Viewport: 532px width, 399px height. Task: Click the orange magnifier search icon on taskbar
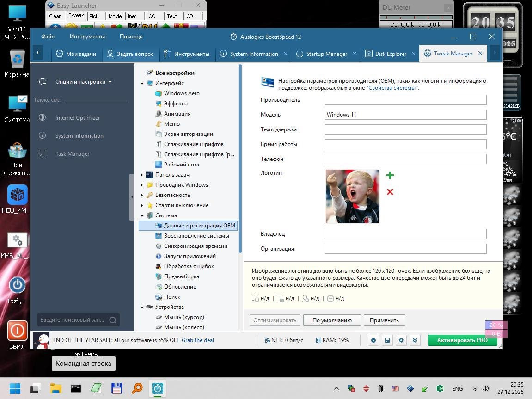click(137, 388)
